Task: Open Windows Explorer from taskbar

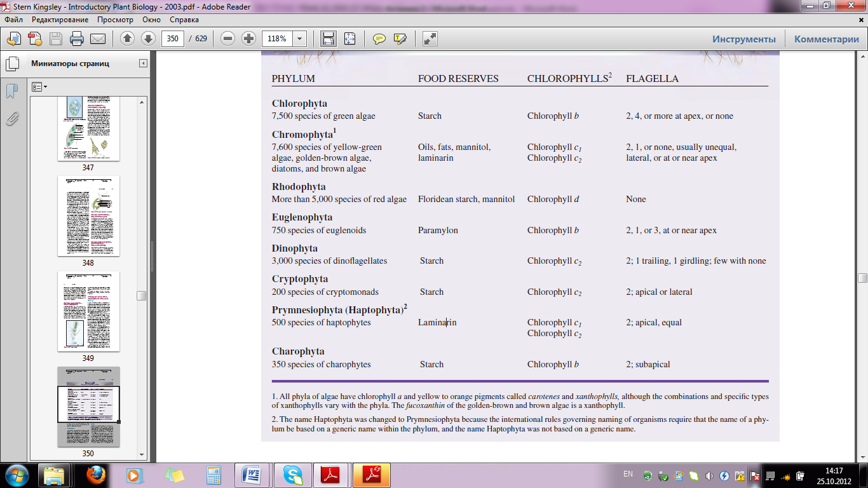Action: [x=55, y=475]
